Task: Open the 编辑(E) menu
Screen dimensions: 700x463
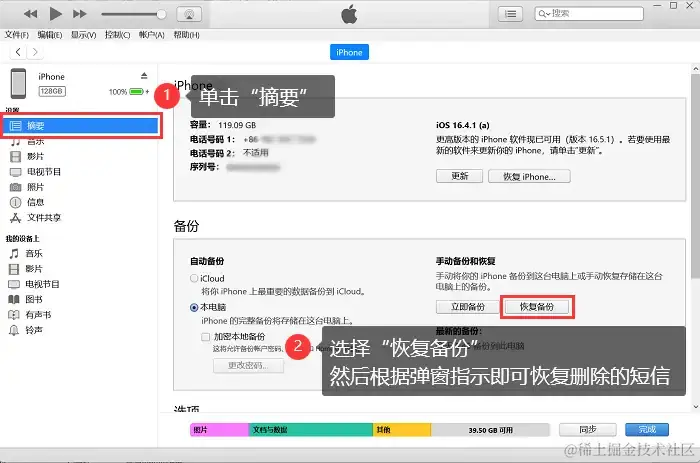Action: 50,35
